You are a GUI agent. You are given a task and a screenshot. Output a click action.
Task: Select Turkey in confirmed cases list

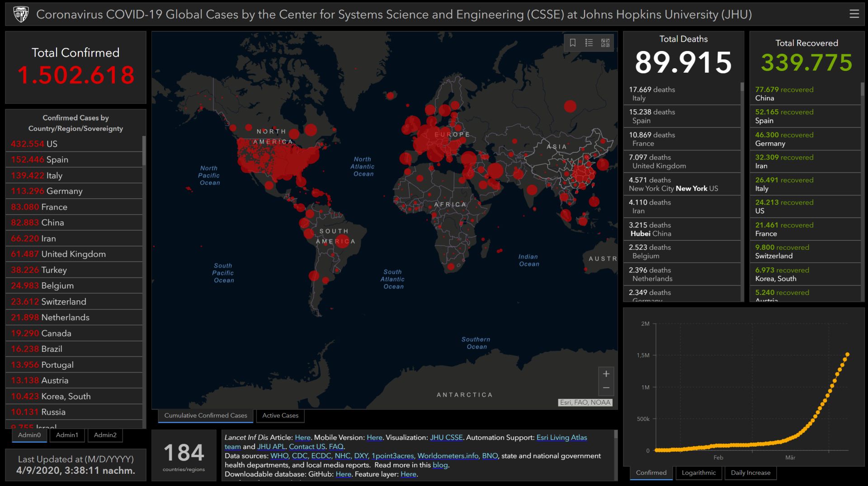tap(74, 270)
